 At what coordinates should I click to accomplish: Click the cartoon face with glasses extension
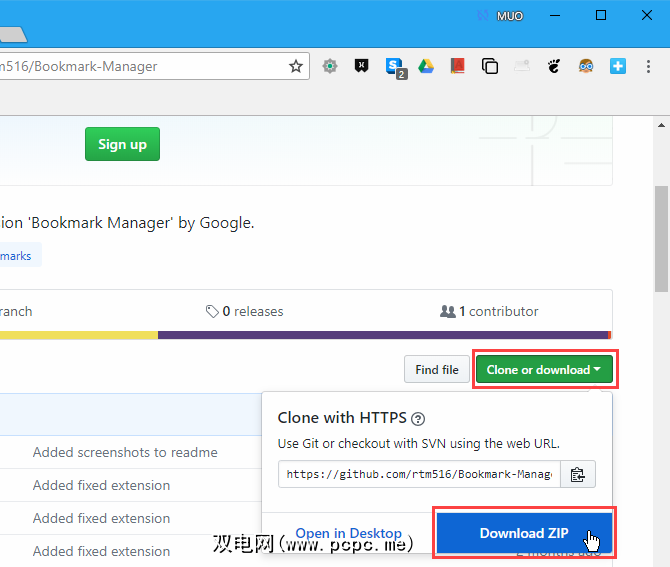(586, 66)
